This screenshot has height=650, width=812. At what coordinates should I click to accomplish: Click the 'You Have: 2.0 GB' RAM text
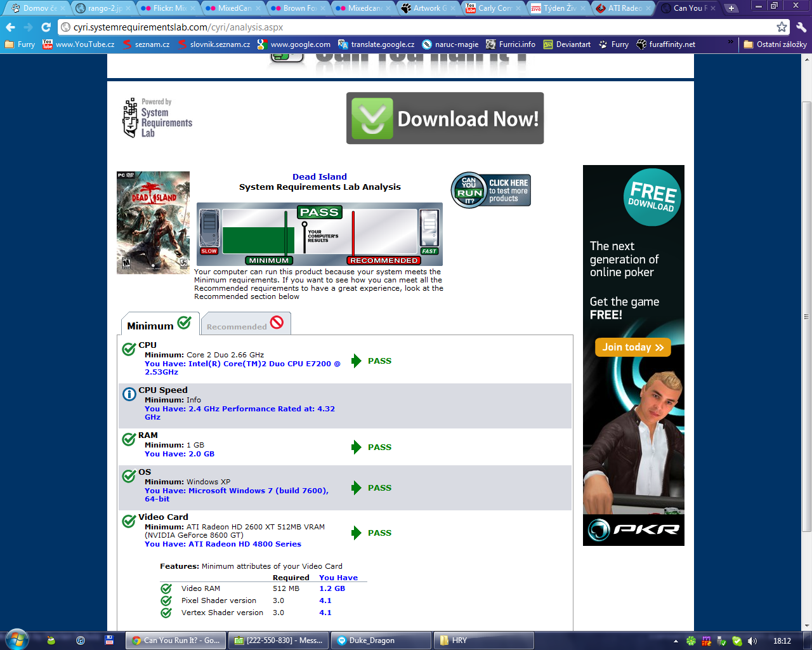[x=180, y=454]
